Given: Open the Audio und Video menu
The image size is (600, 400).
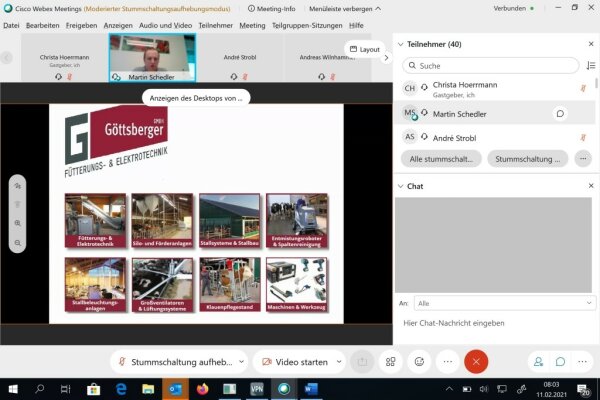Looking at the screenshot, I should pyautogui.click(x=165, y=26).
